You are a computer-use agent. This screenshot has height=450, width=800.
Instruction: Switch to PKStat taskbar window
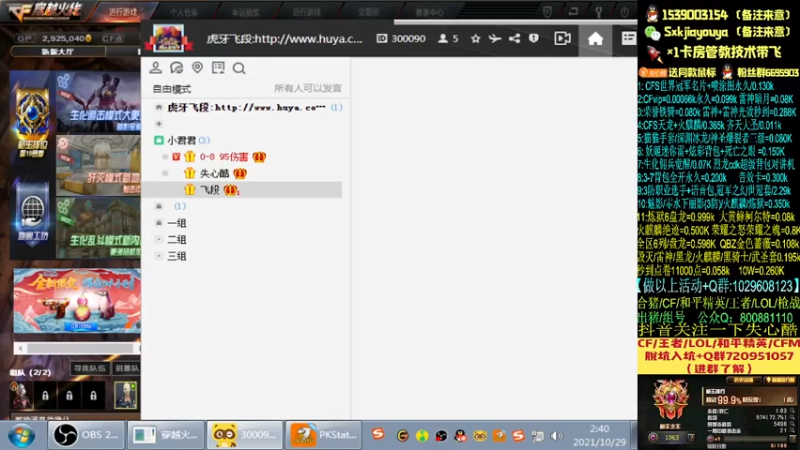point(324,435)
